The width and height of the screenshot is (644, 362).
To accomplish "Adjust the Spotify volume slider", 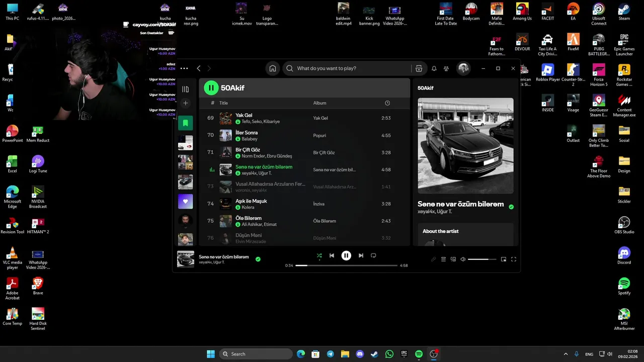I will [482, 259].
